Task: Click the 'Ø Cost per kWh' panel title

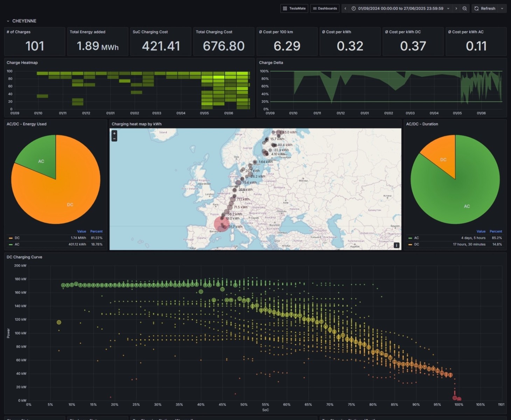Action: coord(336,32)
